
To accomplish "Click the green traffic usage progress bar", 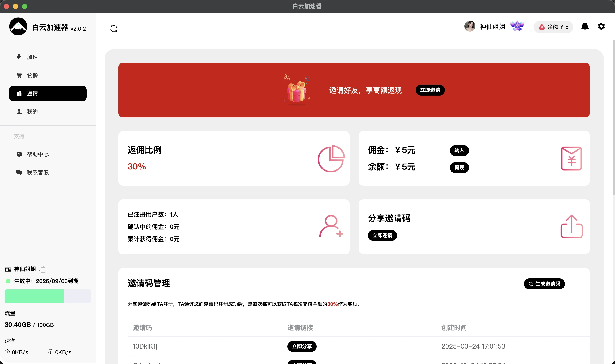I will (x=34, y=296).
